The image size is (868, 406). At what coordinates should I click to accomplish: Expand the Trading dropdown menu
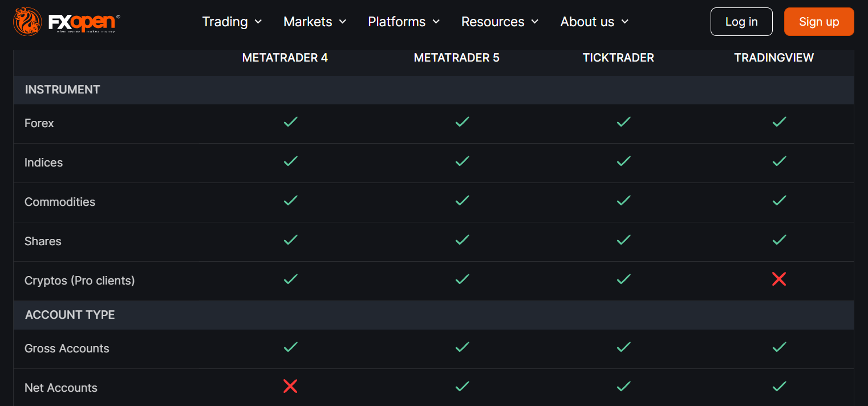(232, 22)
